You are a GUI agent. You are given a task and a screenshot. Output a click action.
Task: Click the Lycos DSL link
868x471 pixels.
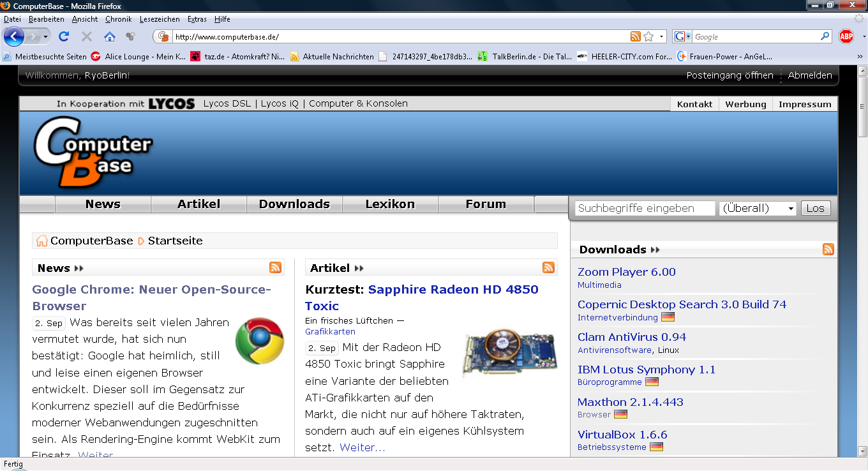point(228,103)
